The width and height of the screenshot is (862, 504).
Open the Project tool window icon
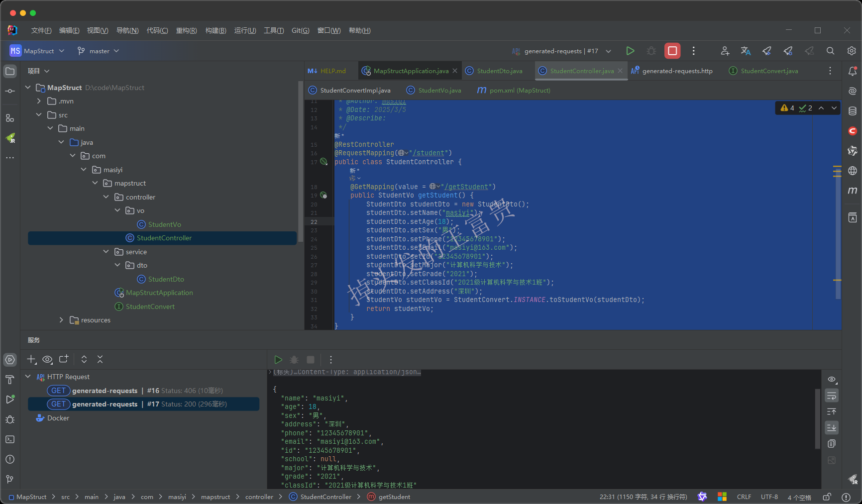[10, 71]
